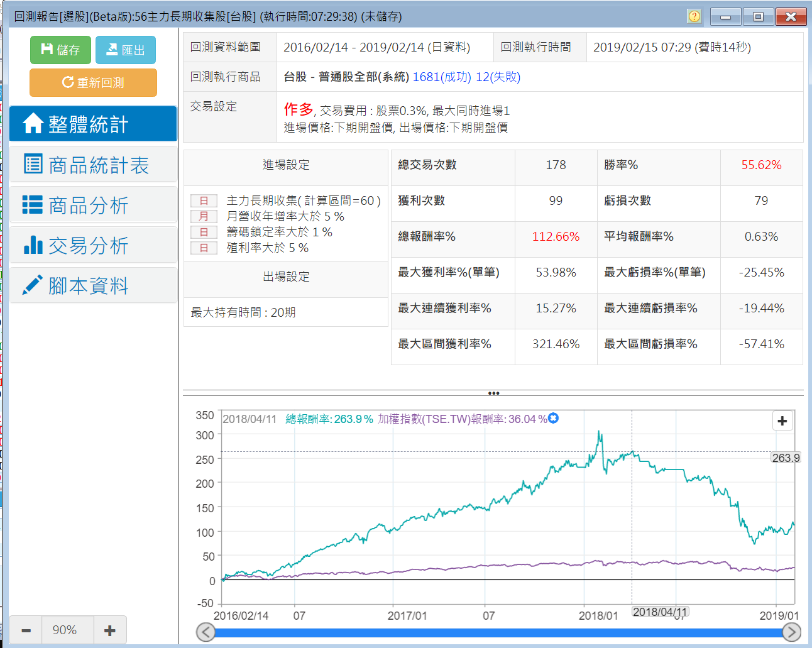The image size is (812, 648).
Task: Click the plus zoom-in button beside 90%
Action: pyautogui.click(x=110, y=630)
